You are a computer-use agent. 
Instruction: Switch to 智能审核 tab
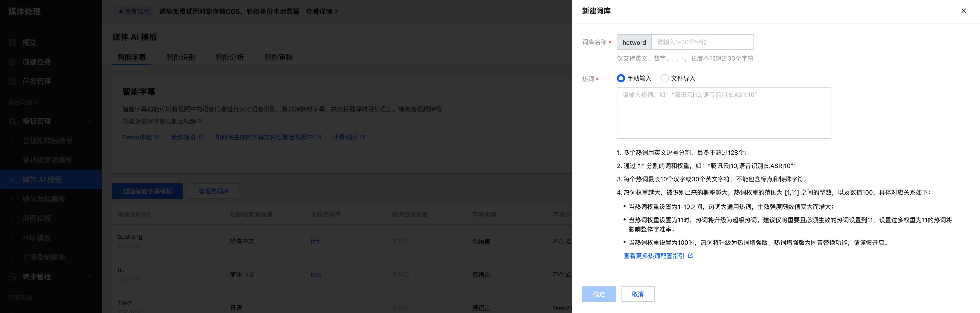coord(279,57)
